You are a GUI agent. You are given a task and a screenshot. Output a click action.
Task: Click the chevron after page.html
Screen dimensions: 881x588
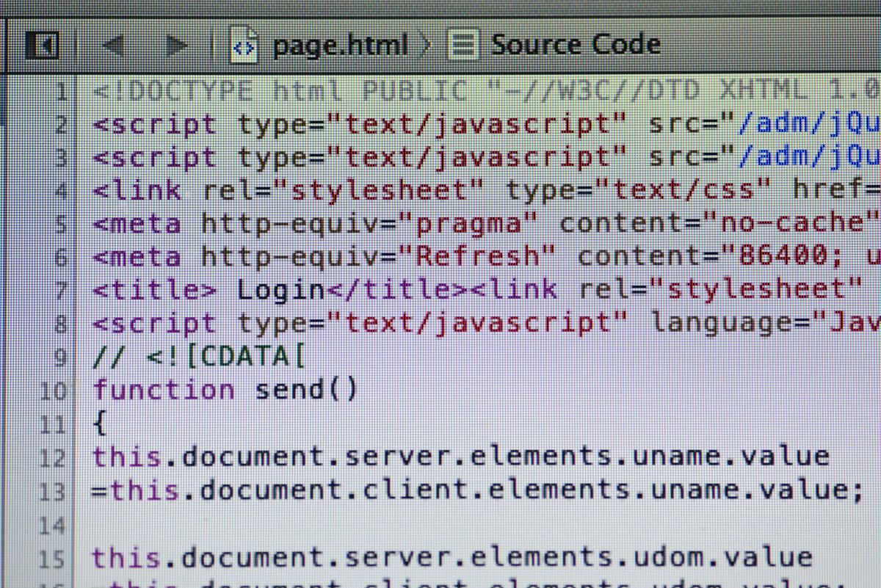point(427,46)
